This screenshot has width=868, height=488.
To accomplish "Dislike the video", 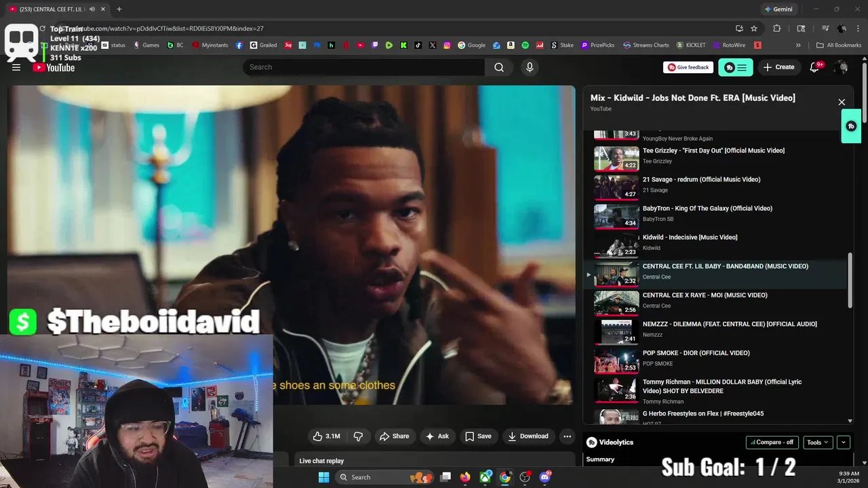I will tap(358, 436).
